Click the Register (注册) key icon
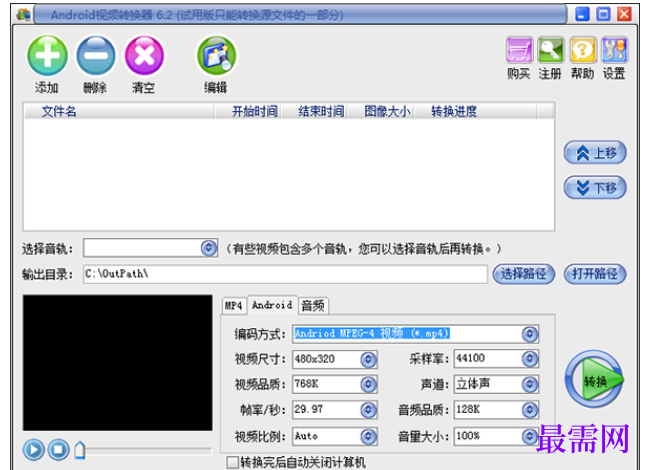Viewport: 648px width, 470px height. click(550, 50)
